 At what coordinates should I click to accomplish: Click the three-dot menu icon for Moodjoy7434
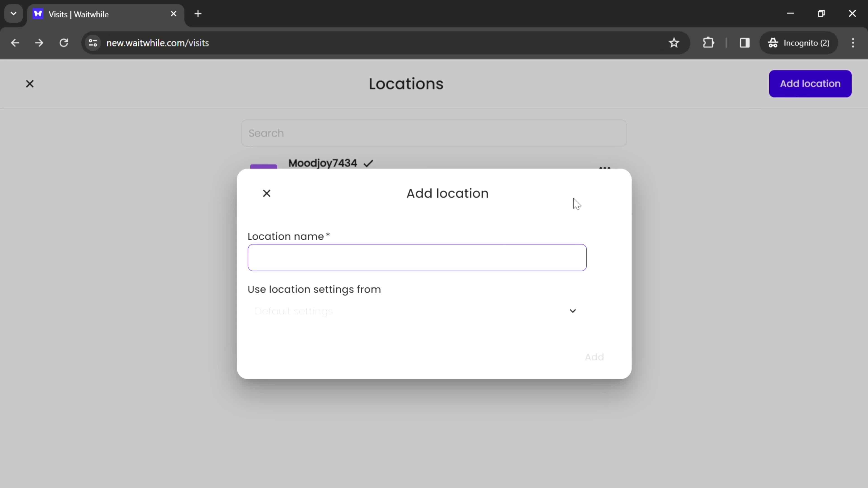(604, 167)
